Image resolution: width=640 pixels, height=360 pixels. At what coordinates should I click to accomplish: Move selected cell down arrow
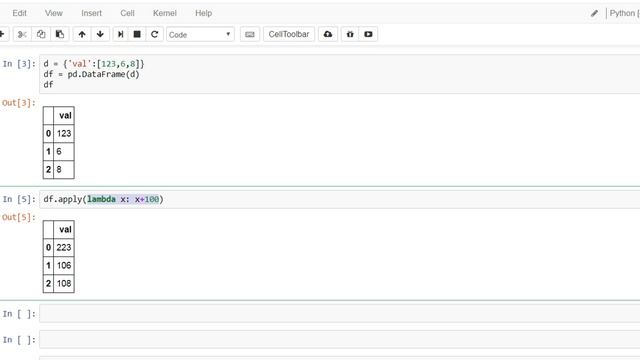(100, 34)
